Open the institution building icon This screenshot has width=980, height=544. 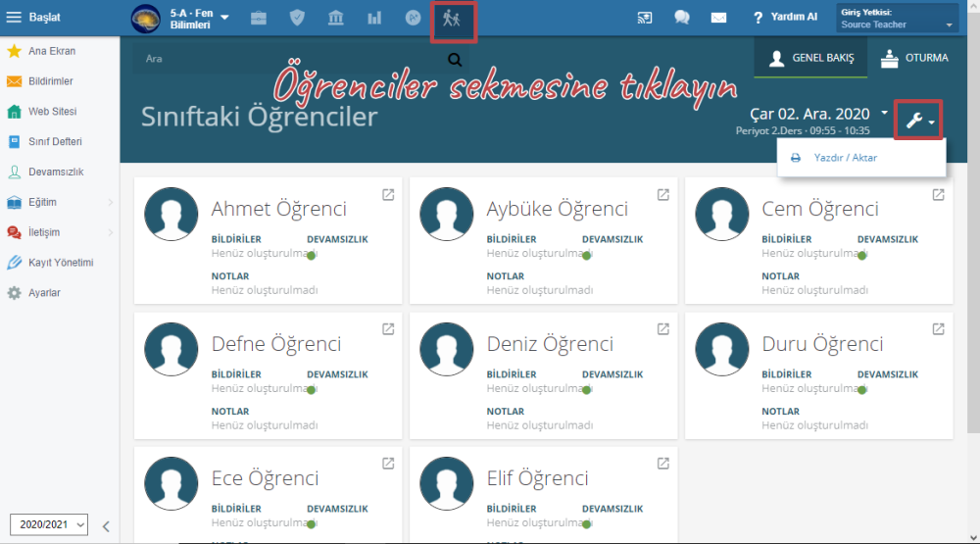click(335, 18)
